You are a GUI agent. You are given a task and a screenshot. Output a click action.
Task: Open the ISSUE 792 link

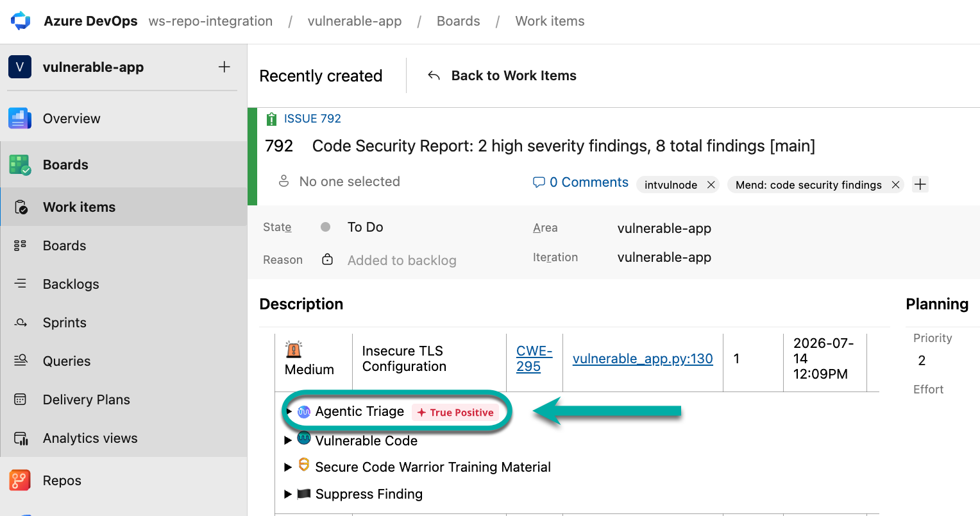click(x=312, y=119)
